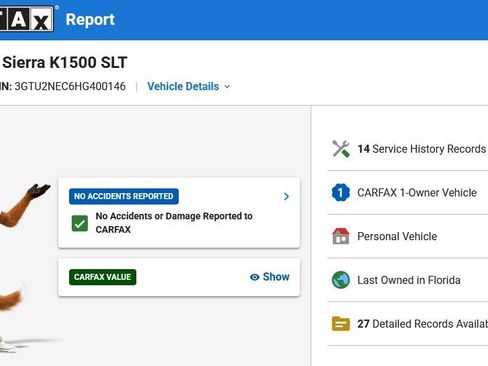Open accident details with right chevron
This screenshot has height=366, width=488.
coord(286,196)
